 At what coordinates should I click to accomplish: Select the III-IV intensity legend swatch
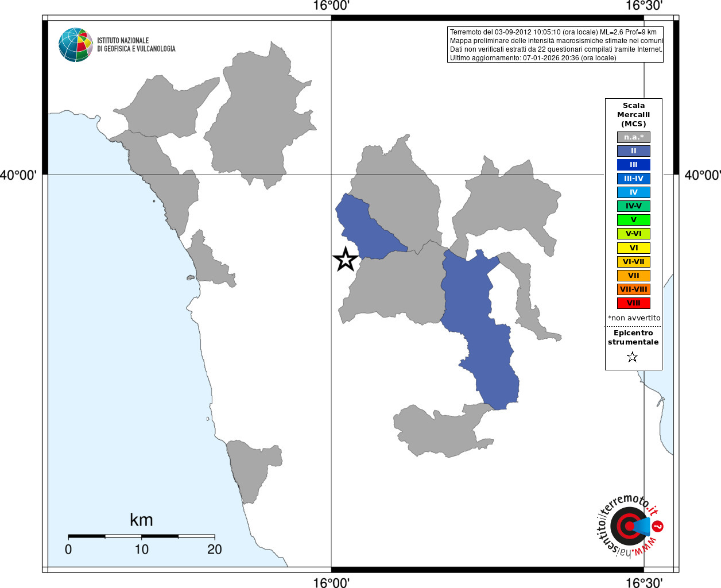634,179
